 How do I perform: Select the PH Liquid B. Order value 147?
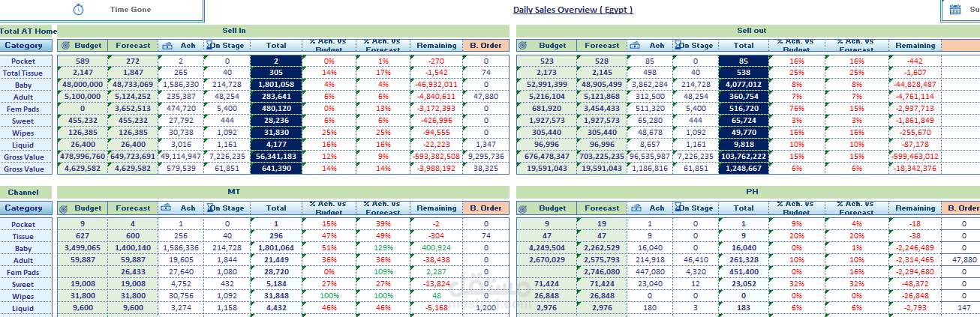[x=963, y=308]
